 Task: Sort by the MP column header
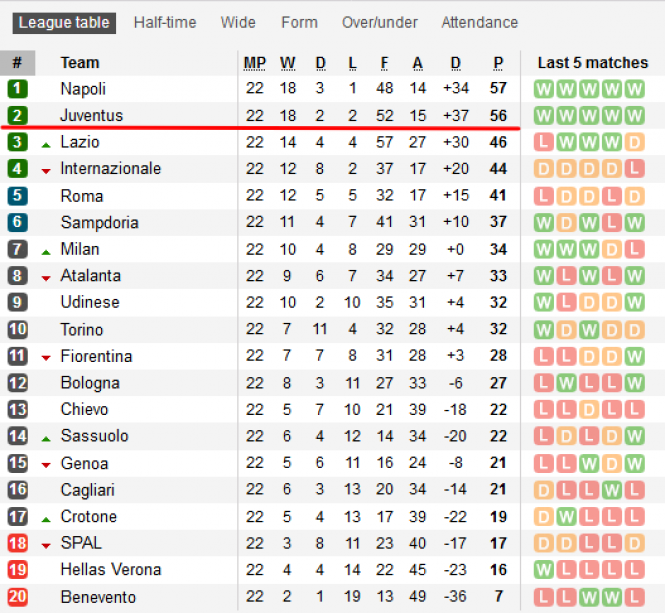tap(255, 63)
